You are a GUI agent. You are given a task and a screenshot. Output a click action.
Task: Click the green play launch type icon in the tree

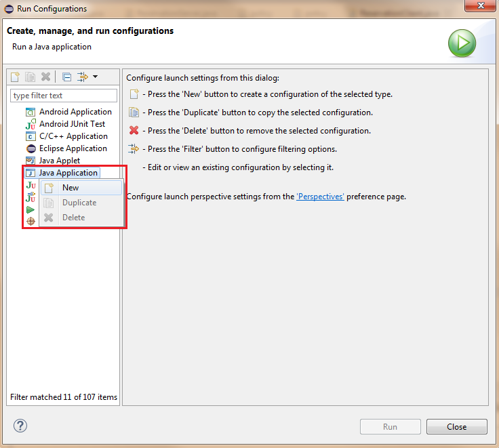[x=31, y=209]
